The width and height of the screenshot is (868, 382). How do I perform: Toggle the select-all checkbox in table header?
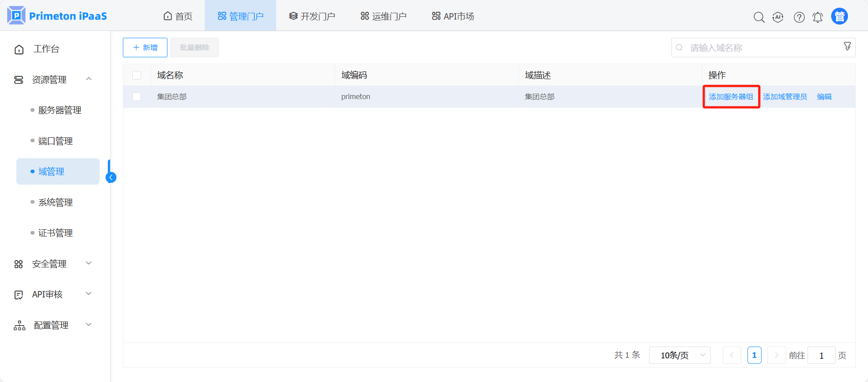click(136, 75)
